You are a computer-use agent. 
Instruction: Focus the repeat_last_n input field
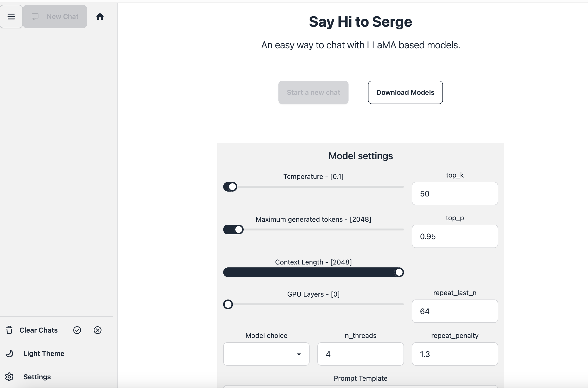(455, 311)
